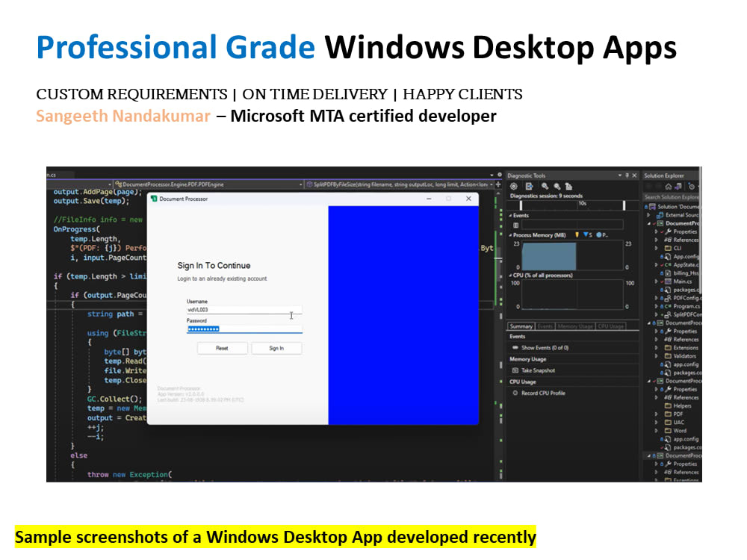Select the Zoom In magnifier in Diagnostic Tools
Viewport: 747px width, 560px height.
point(545,187)
